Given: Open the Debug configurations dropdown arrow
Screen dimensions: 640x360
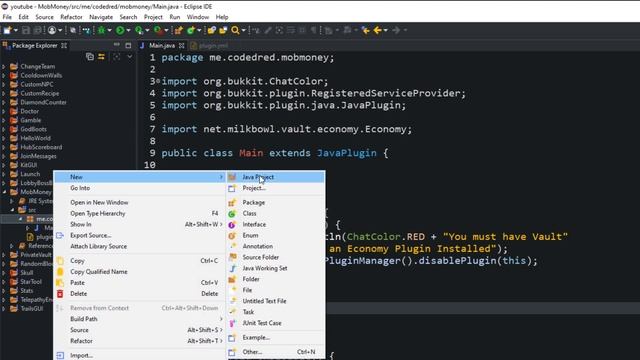Looking at the screenshot, I should coord(109,30).
